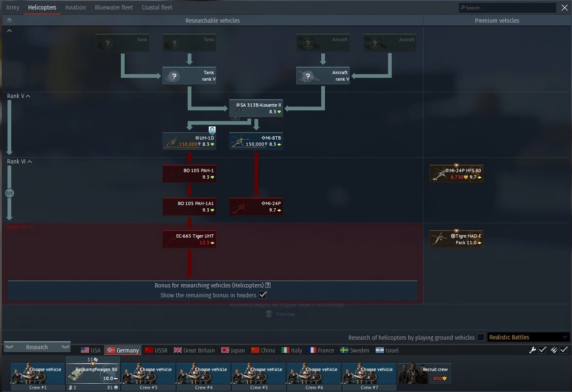Click the Tank rank V requirement
This screenshot has height=392, width=572.
tap(189, 76)
